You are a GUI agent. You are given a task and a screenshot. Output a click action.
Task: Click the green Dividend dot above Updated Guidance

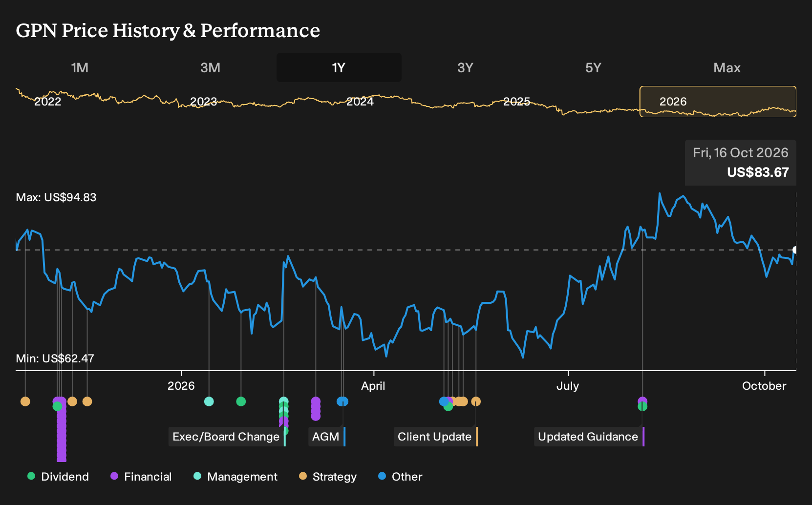pyautogui.click(x=642, y=407)
